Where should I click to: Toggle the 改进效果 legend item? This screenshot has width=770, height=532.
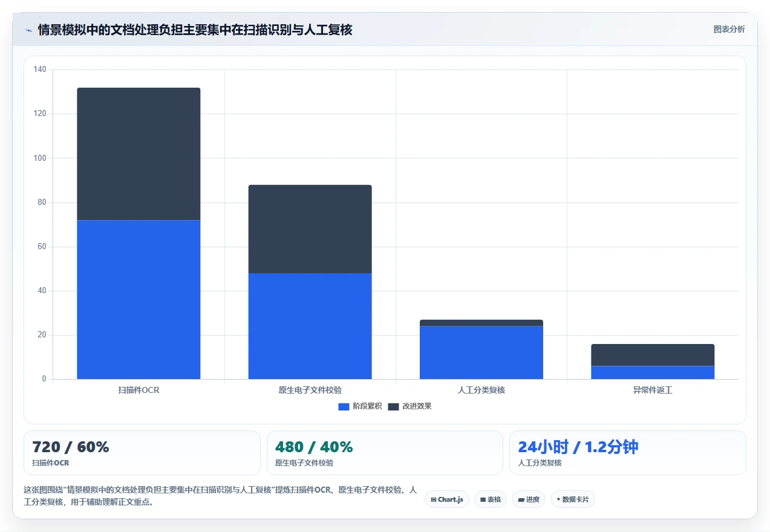(409, 406)
